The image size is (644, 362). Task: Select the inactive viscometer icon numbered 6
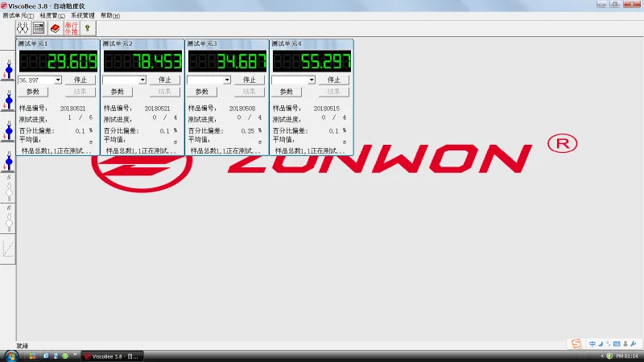8,219
